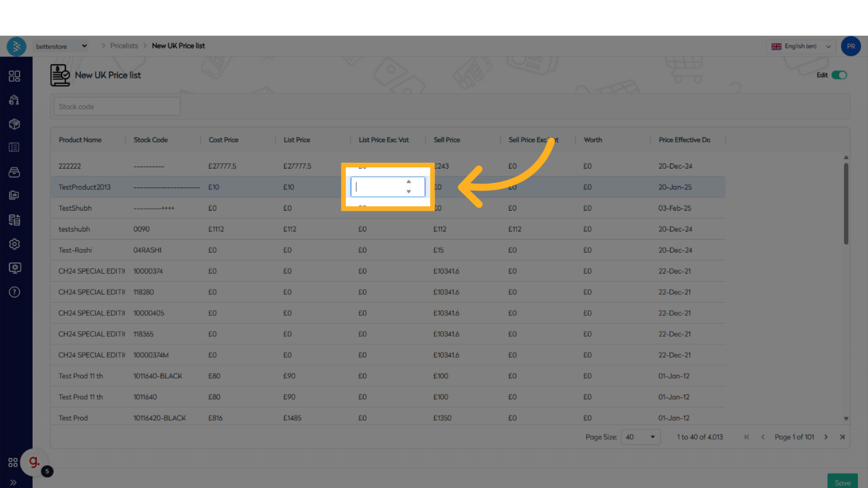Click the Stock code search field
The width and height of the screenshot is (868, 488).
coord(117,107)
